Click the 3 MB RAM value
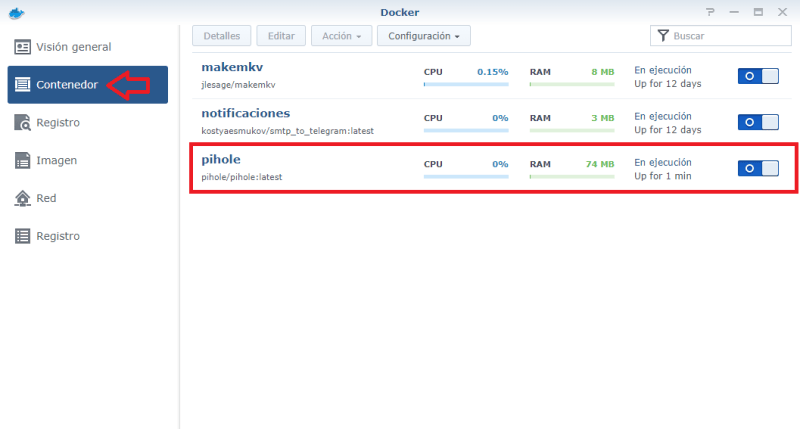This screenshot has width=800, height=429. 603,118
